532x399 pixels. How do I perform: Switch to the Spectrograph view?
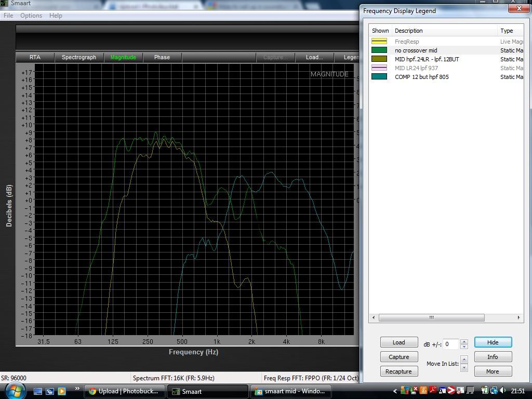pyautogui.click(x=79, y=57)
